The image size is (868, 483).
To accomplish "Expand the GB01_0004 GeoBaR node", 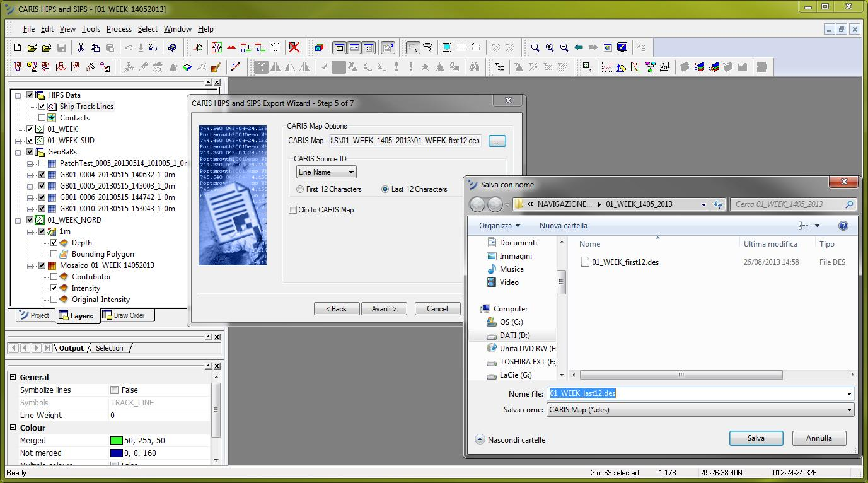I will click(x=30, y=175).
